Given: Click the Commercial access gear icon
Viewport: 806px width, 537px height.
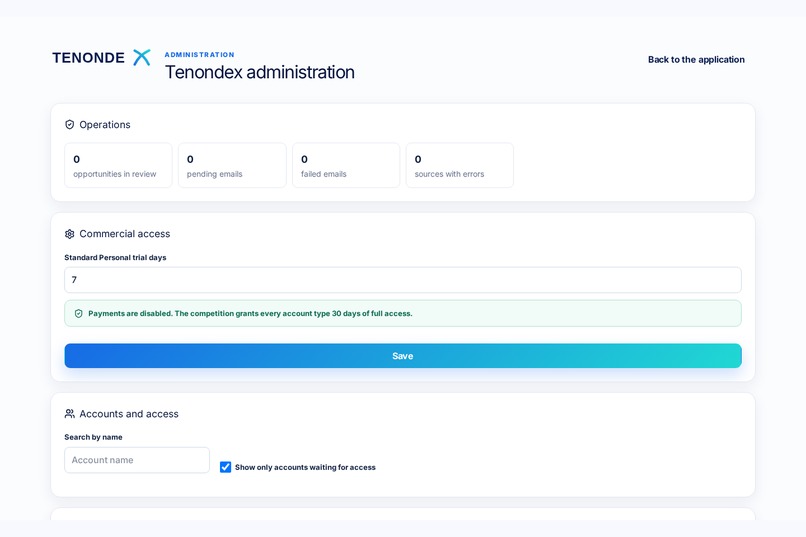Looking at the screenshot, I should [69, 234].
